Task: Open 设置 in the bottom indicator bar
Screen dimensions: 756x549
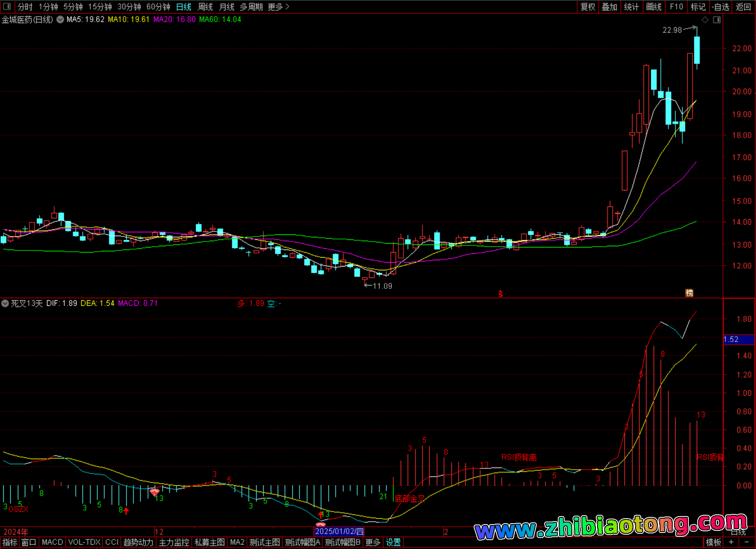Action: point(393,542)
